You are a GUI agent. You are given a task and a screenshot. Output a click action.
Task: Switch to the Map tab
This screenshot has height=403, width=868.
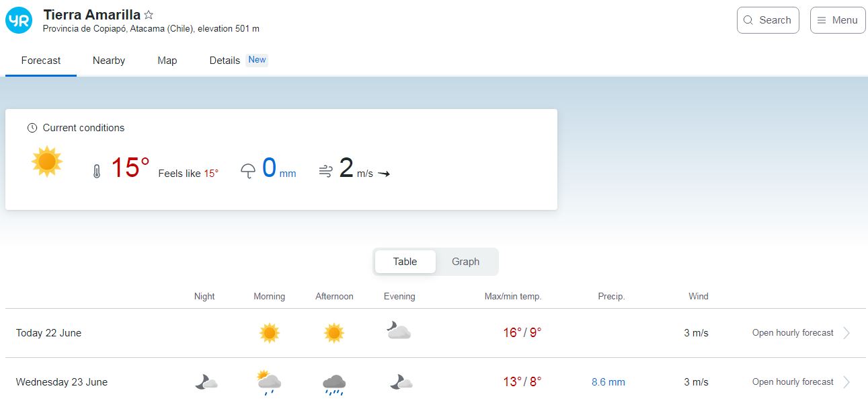pyautogui.click(x=167, y=61)
